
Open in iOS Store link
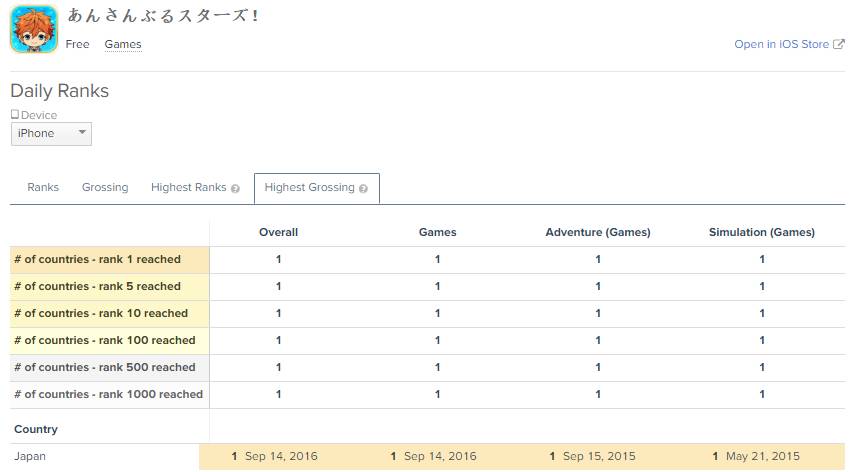(781, 45)
